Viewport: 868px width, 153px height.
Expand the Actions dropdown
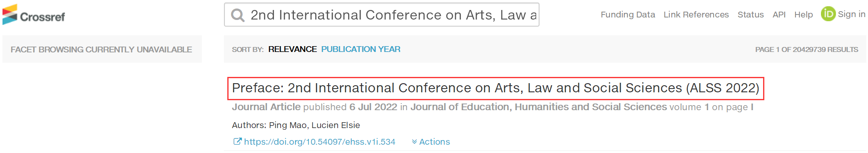431,142
